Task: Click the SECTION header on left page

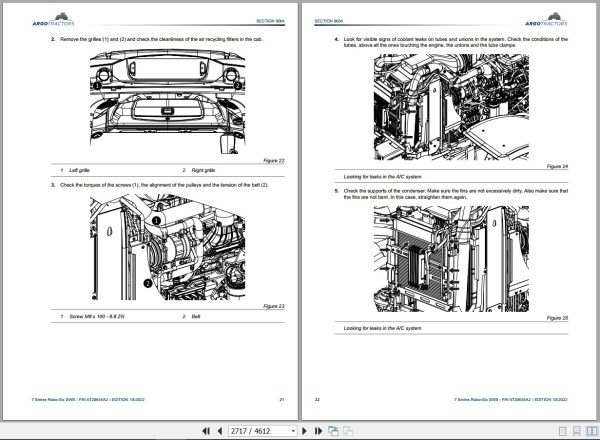Action: click(270, 21)
